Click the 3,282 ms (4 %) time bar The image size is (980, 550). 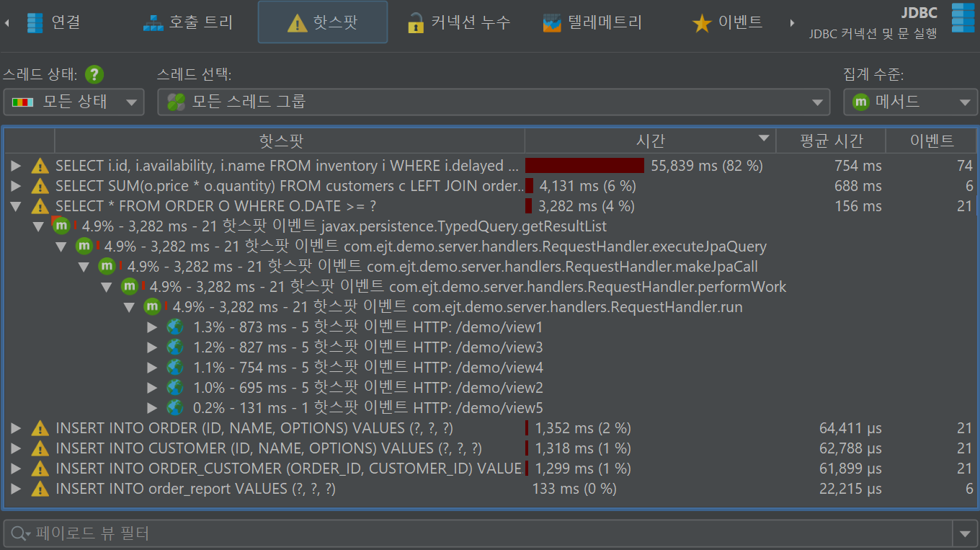click(x=529, y=206)
